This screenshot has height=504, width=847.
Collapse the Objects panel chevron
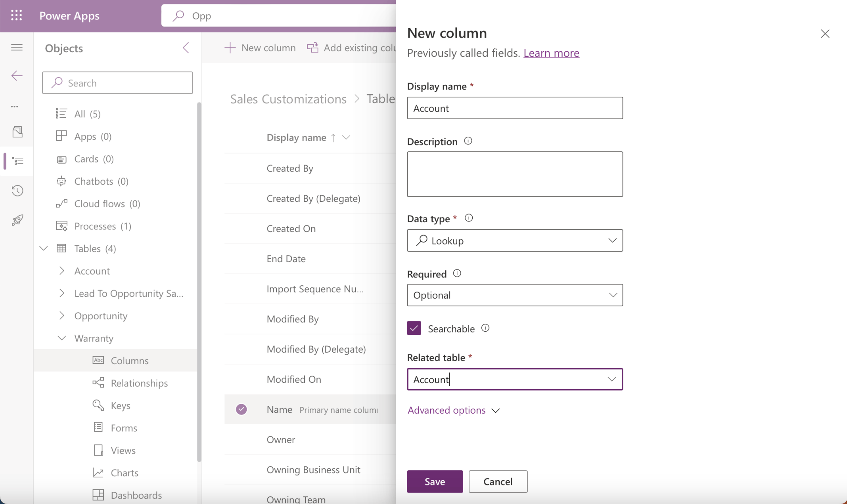click(186, 48)
